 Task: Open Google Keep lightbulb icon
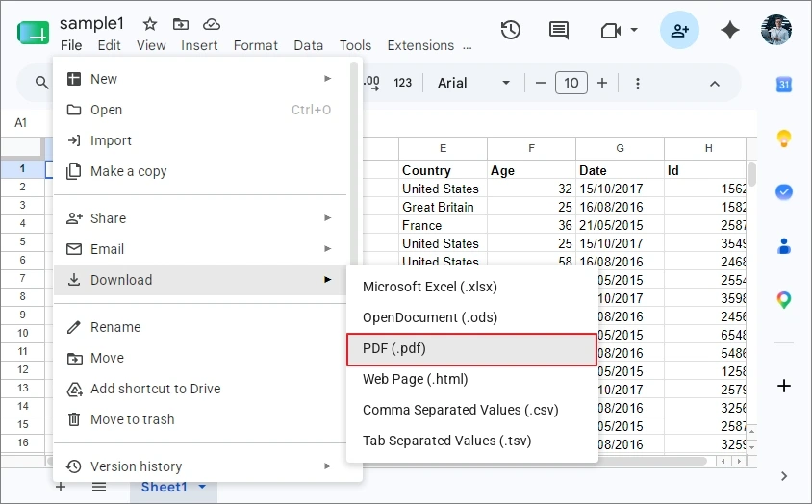click(784, 139)
